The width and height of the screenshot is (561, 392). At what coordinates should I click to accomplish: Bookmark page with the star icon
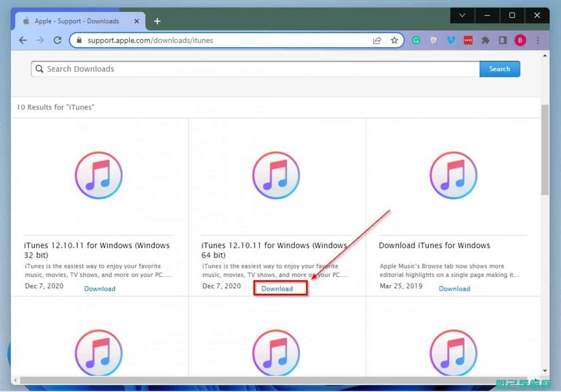click(x=394, y=40)
